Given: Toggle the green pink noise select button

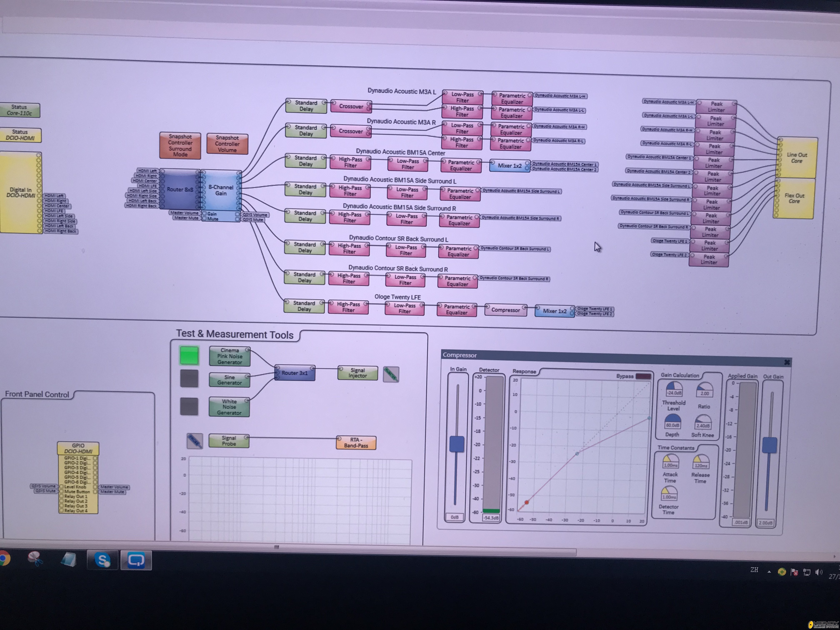Looking at the screenshot, I should tap(189, 355).
